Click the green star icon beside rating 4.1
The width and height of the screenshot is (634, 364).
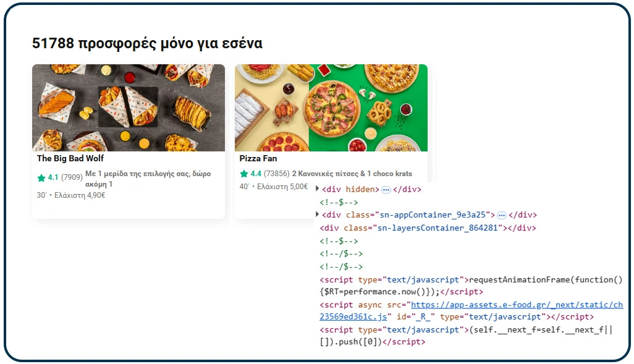tap(41, 178)
